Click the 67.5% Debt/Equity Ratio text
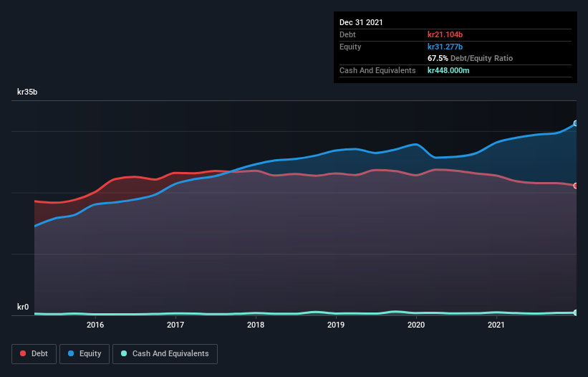Image resolution: width=588 pixels, height=377 pixels. tap(471, 58)
